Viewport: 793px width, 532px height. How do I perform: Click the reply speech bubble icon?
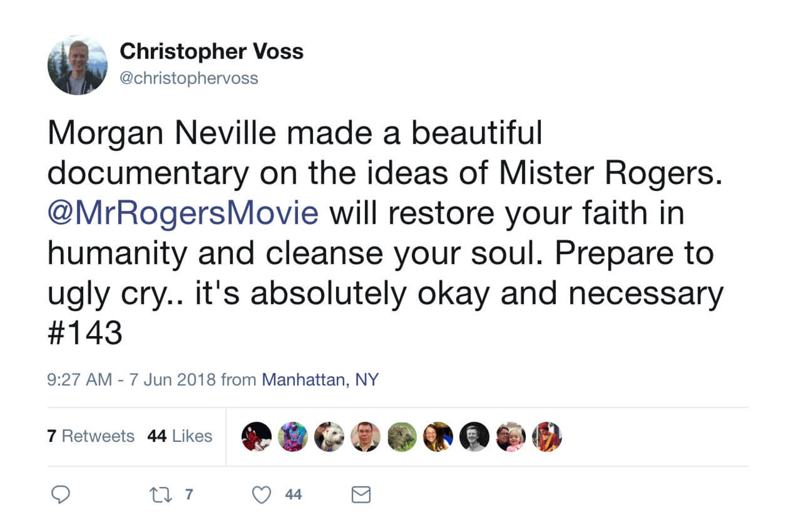click(61, 494)
